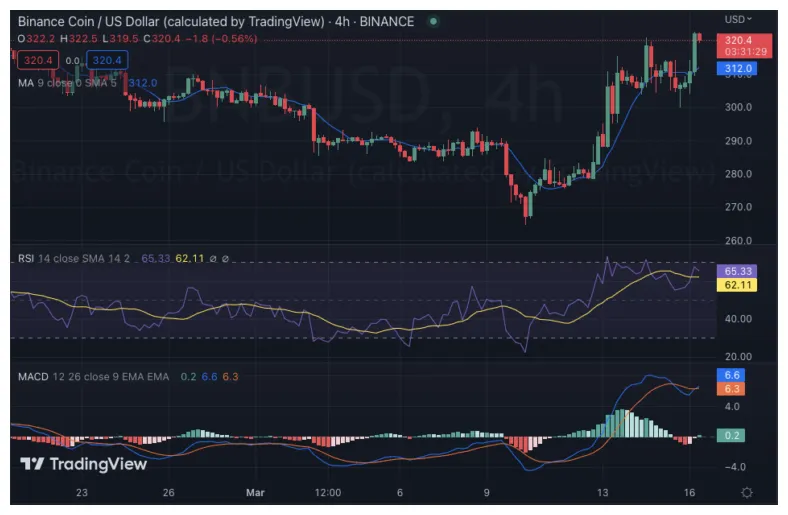Select the MA 9 close 0 SMA 5 legend
788x515 pixels.
(x=67, y=83)
